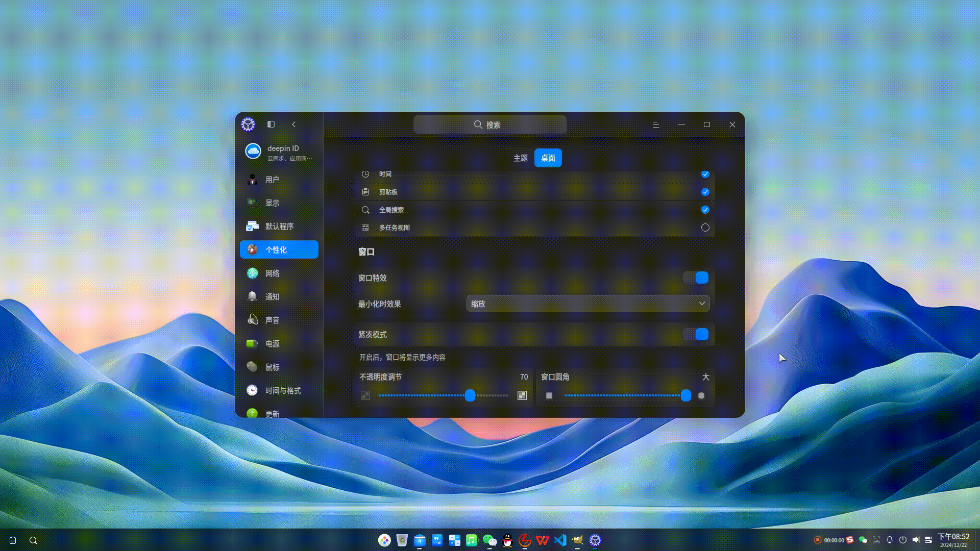Screen dimensions: 980x551
Task: Open the music player dock icon
Action: coord(472,540)
